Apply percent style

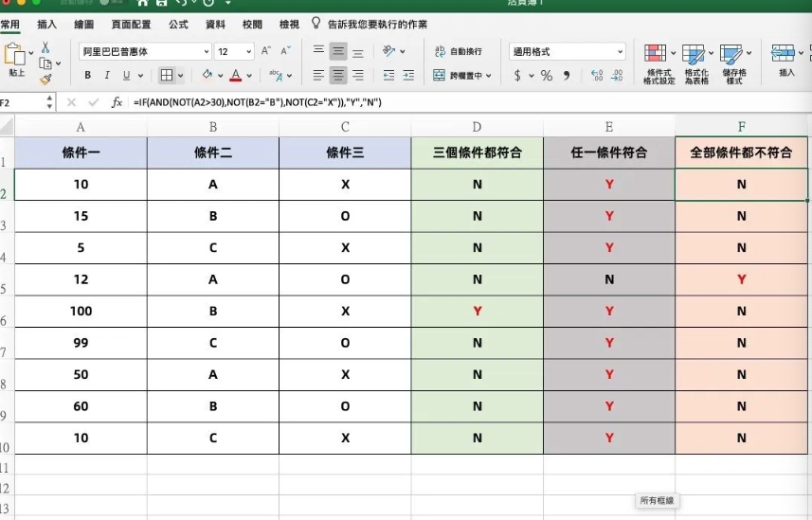click(547, 76)
